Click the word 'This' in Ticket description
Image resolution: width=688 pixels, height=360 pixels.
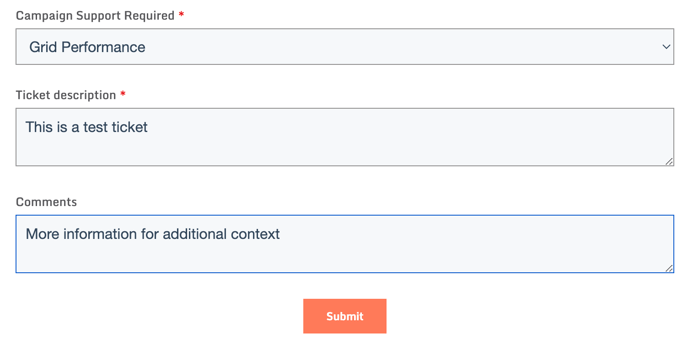pyautogui.click(x=39, y=127)
